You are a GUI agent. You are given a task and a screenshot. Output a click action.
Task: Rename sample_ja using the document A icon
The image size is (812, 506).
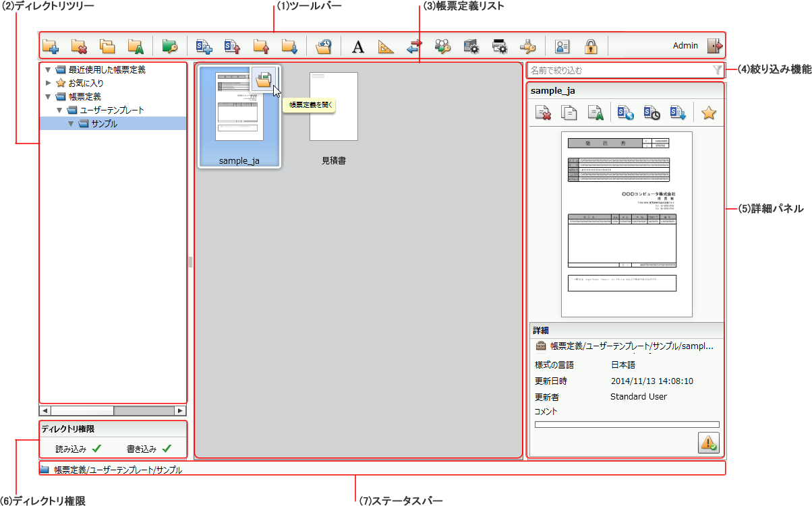595,113
